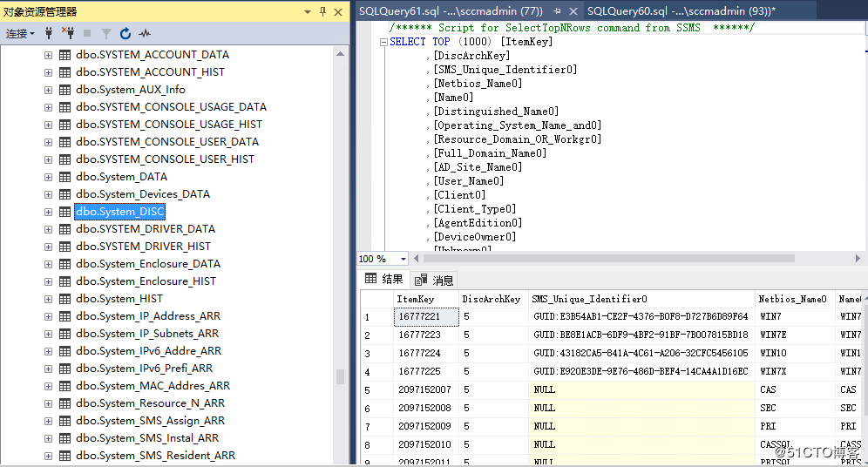The height and width of the screenshot is (467, 868).
Task: Click the DiscArchKey column header
Action: [x=493, y=300]
